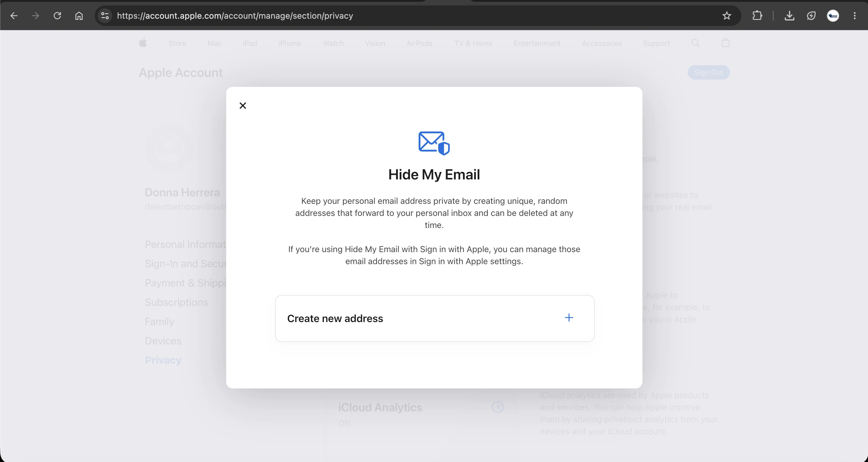The image size is (868, 462).
Task: Open the iPad menu item
Action: (x=250, y=43)
